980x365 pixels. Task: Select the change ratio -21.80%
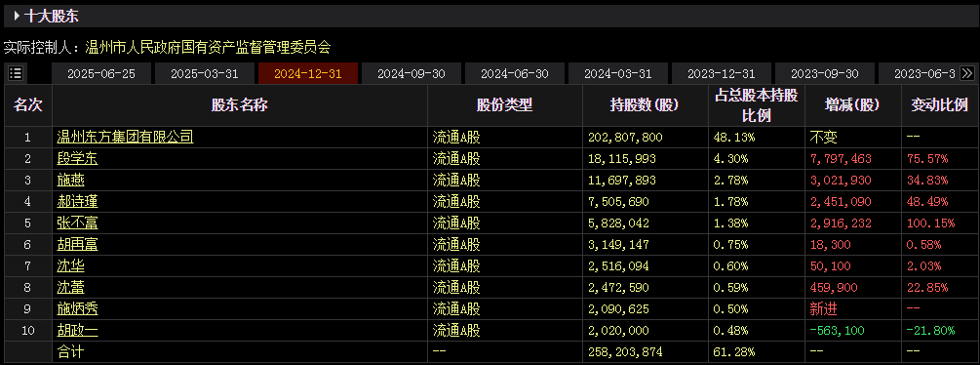tap(930, 331)
